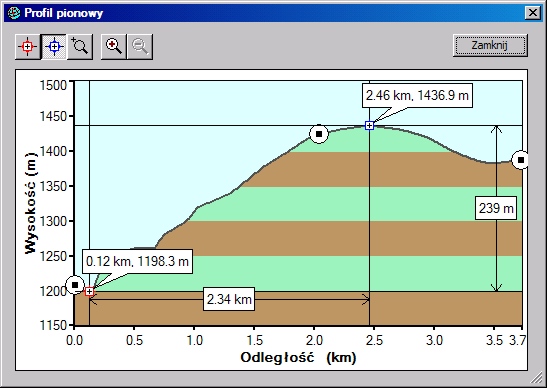Viewport: 547px width, 388px height.
Task: Click the 3.0 tick on distance axis
Action: (x=434, y=340)
